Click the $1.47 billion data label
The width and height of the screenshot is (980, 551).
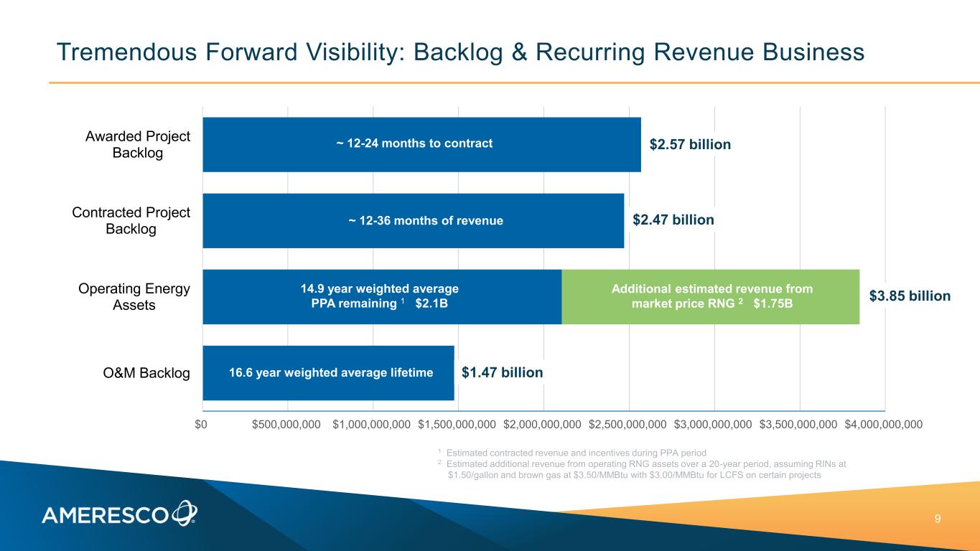pyautogui.click(x=502, y=372)
